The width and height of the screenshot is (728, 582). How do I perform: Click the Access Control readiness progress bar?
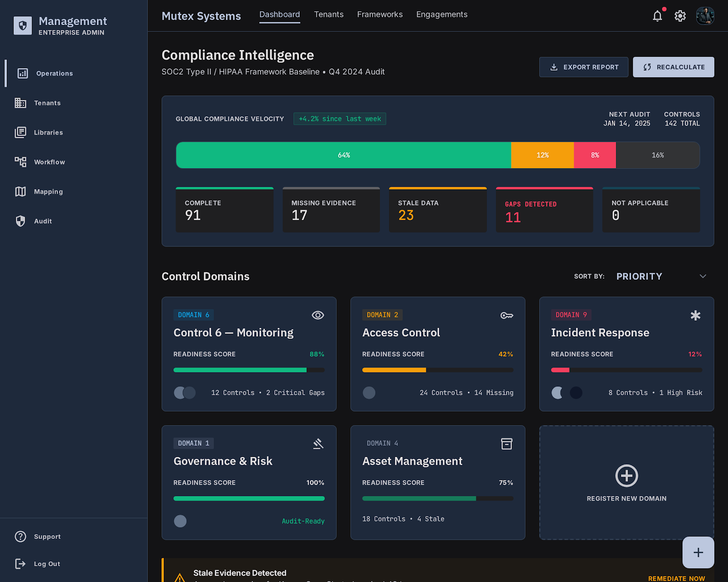[438, 370]
